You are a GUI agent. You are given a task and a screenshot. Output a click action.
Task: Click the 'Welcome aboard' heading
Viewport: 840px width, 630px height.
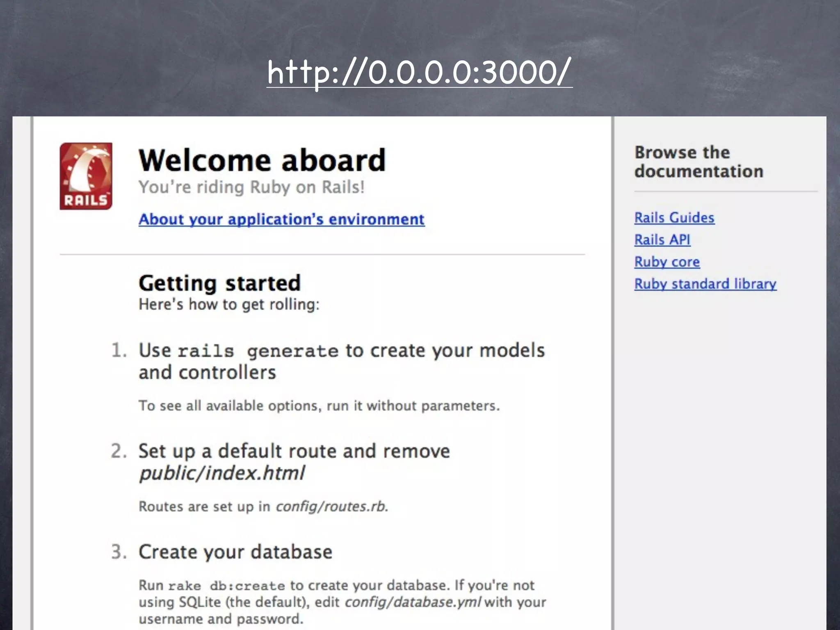262,160
